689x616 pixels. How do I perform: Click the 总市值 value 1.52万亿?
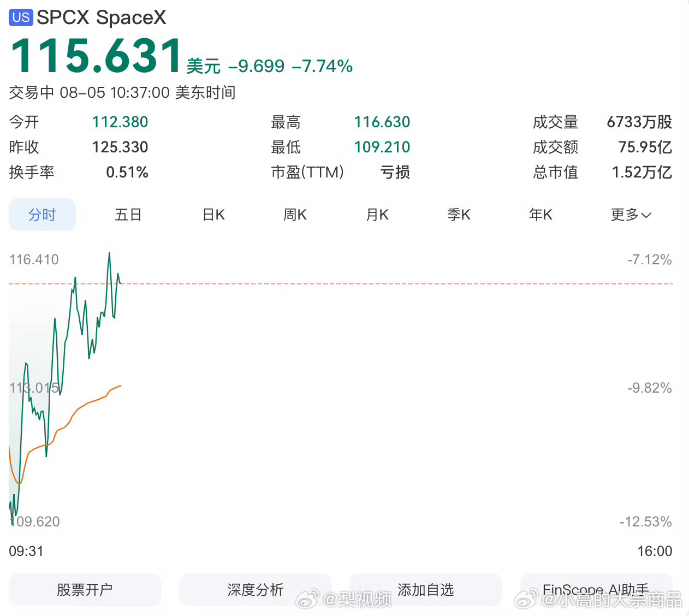642,172
